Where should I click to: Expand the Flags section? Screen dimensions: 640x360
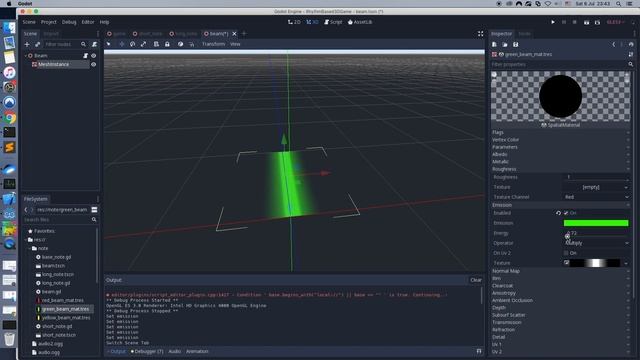tap(561, 132)
